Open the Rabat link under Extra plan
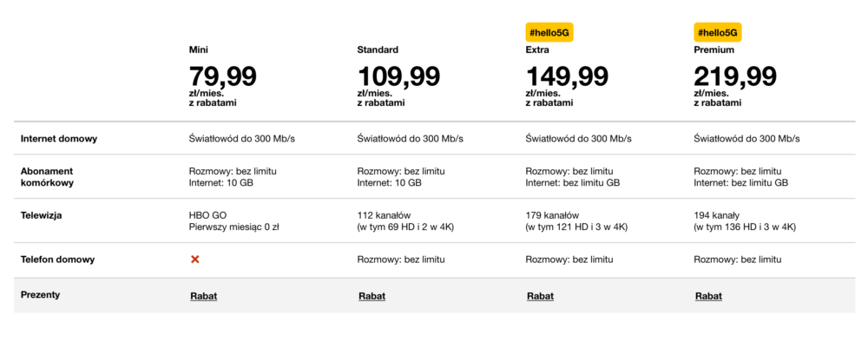868x342 pixels. point(540,296)
